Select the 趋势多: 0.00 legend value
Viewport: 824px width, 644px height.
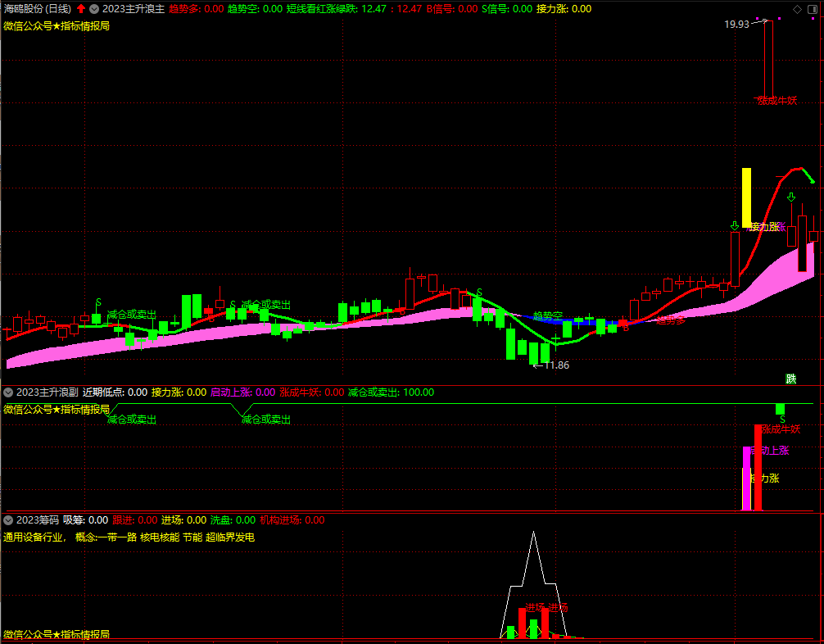tap(197, 9)
